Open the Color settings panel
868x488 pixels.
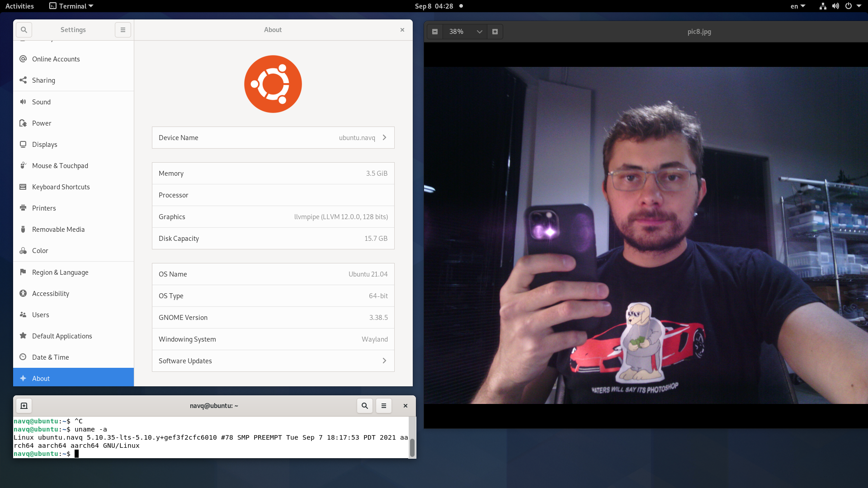coord(40,250)
